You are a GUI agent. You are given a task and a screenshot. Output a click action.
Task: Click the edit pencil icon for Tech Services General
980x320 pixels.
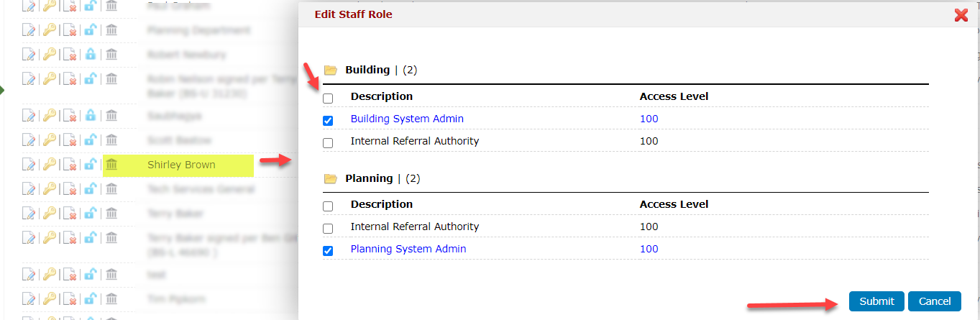tap(29, 189)
